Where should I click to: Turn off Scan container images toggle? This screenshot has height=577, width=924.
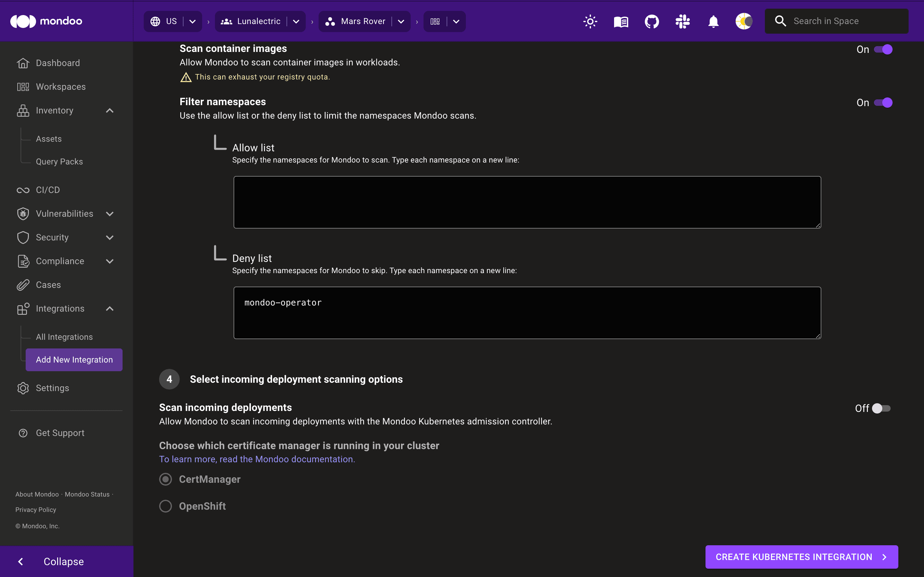(x=883, y=50)
